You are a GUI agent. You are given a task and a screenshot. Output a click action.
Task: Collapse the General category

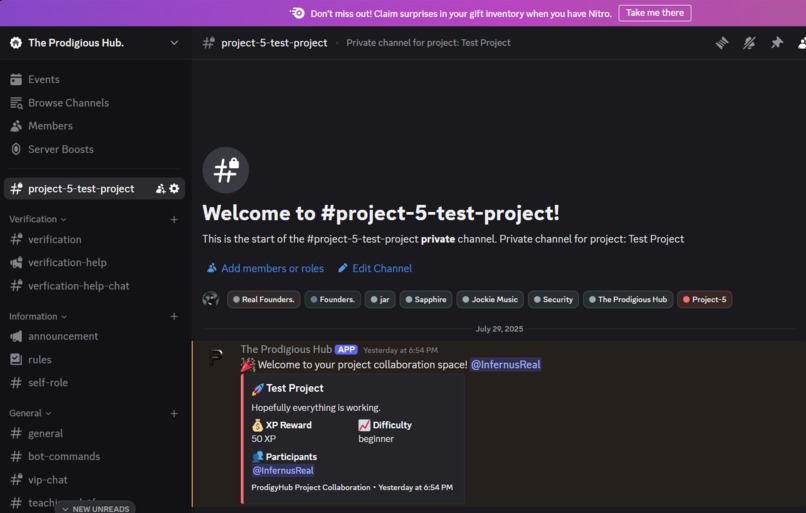tap(30, 413)
